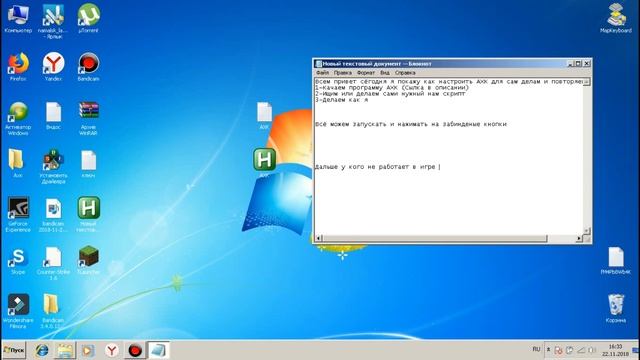Select the µTorrent desktop shortcut

coord(89,19)
